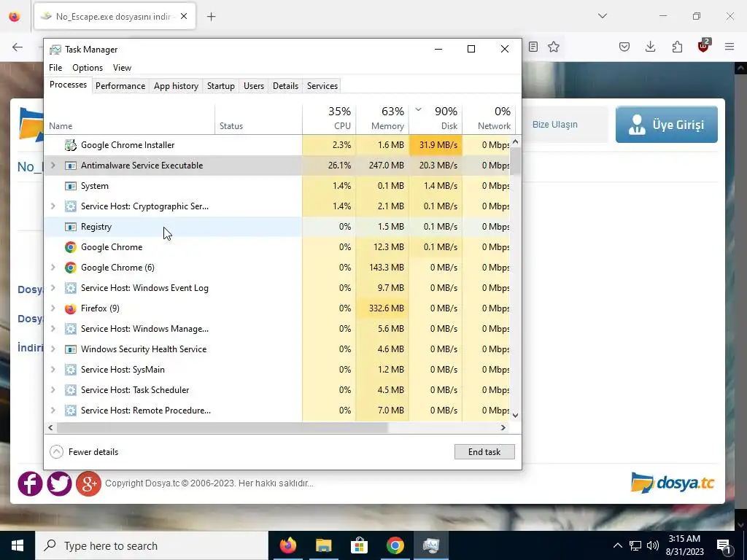Click the Antimalware Service Executable icon
The width and height of the screenshot is (747, 560).
click(x=71, y=166)
